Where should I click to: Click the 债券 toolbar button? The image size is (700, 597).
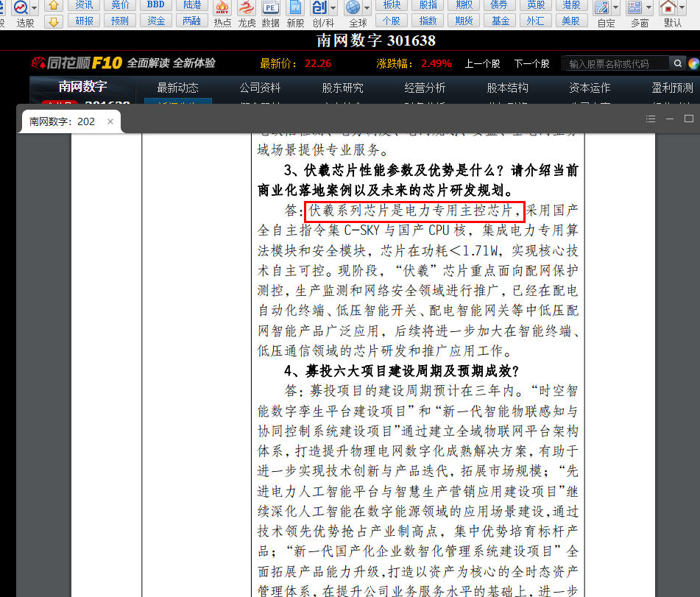(x=500, y=5)
